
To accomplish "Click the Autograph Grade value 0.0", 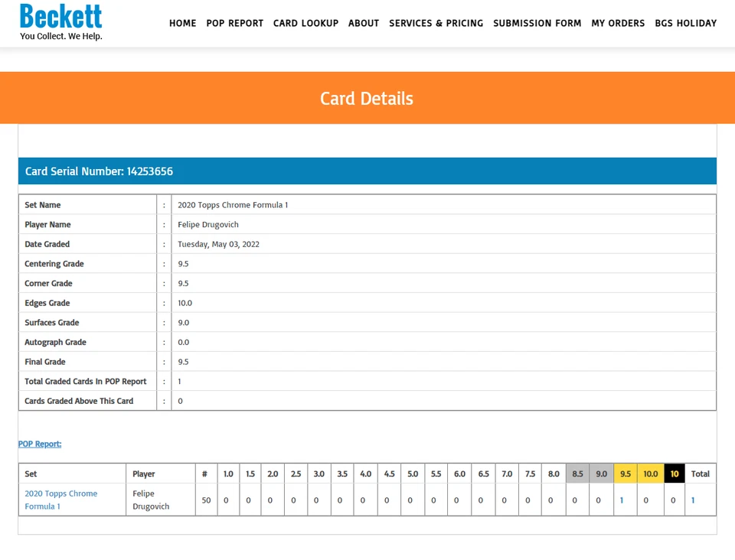I will (184, 342).
